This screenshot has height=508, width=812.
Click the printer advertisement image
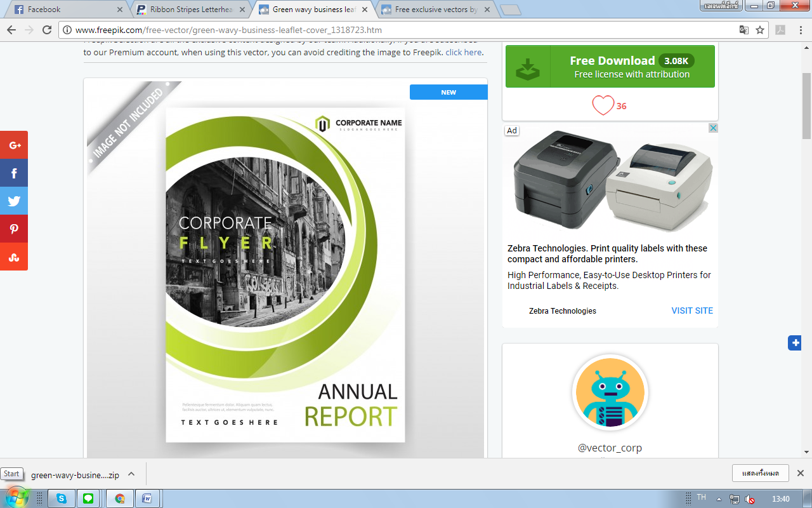(610, 180)
